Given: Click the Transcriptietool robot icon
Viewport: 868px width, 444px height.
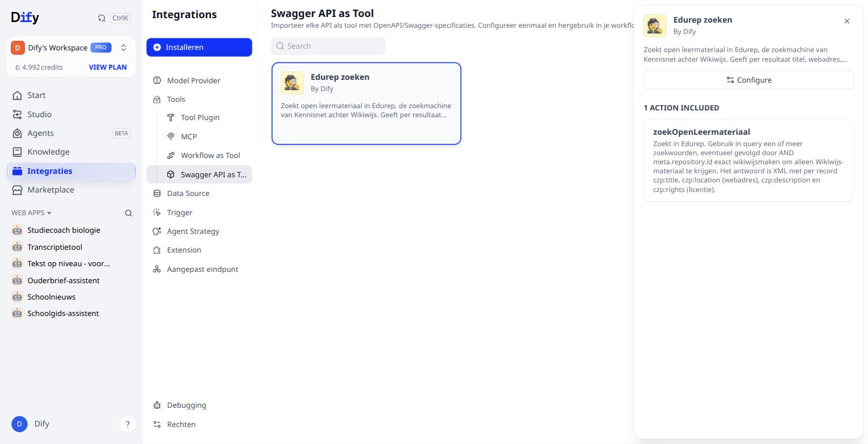Looking at the screenshot, I should click(x=17, y=247).
